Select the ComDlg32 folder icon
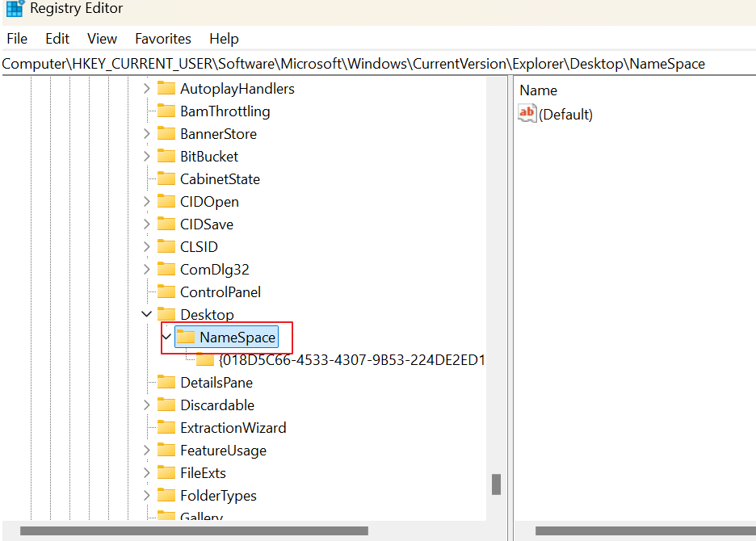The height and width of the screenshot is (541, 756). [166, 269]
